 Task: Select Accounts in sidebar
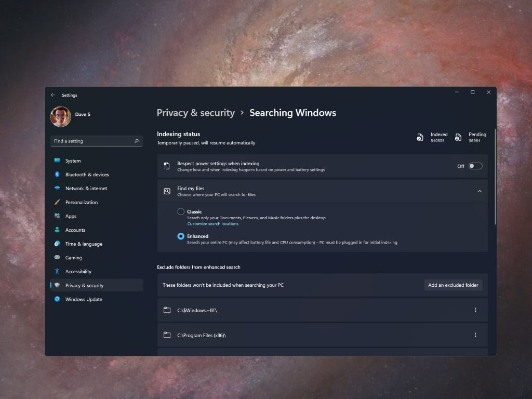[96, 230]
